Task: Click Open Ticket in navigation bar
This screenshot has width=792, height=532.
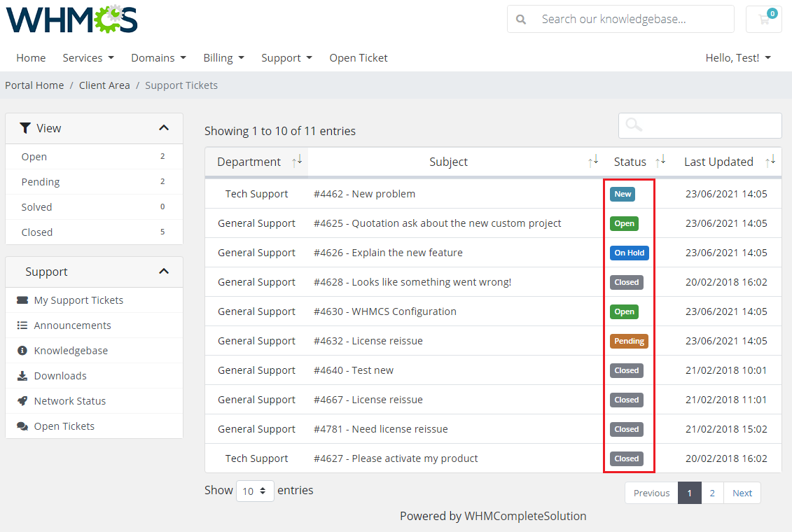Action: (x=359, y=58)
